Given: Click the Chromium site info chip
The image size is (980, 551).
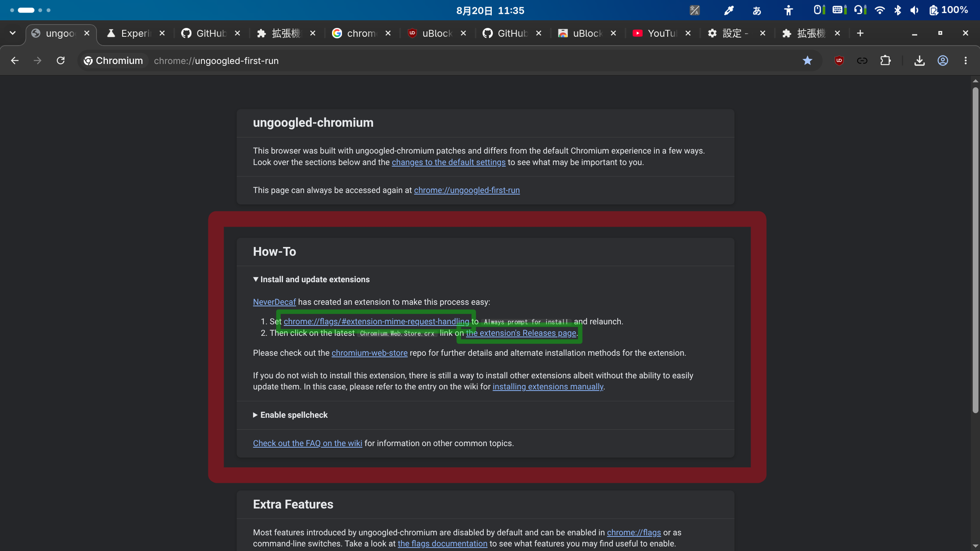Looking at the screenshot, I should pos(113,60).
